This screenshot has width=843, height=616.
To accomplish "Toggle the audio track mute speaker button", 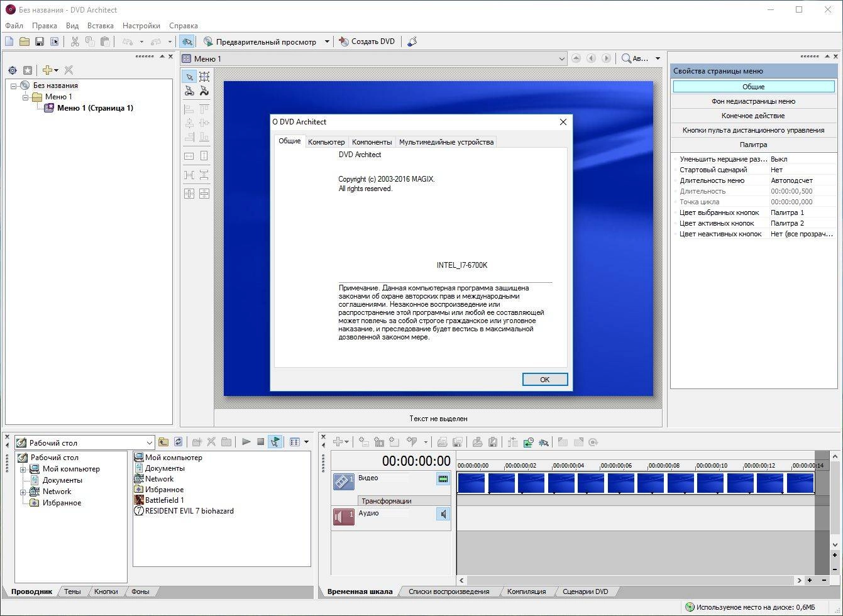I will [443, 514].
